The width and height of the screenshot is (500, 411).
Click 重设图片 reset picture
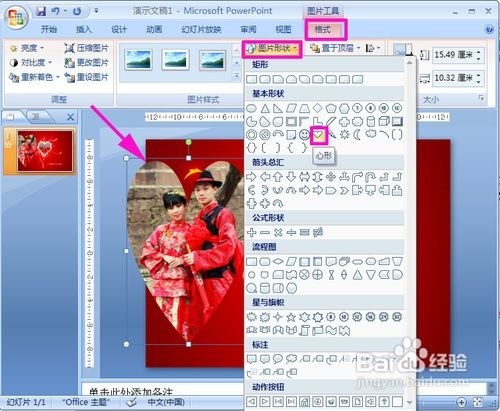click(x=86, y=77)
